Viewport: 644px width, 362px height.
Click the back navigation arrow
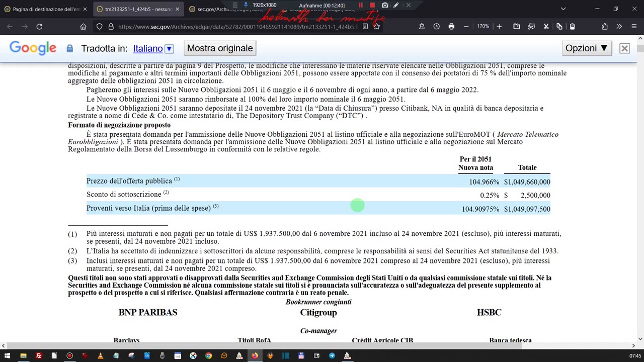pyautogui.click(x=10, y=27)
